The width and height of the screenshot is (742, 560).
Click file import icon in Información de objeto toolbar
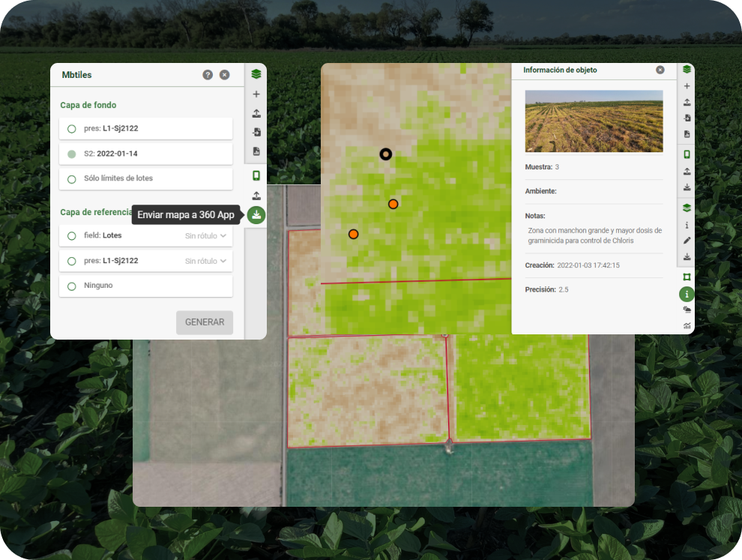tap(687, 118)
